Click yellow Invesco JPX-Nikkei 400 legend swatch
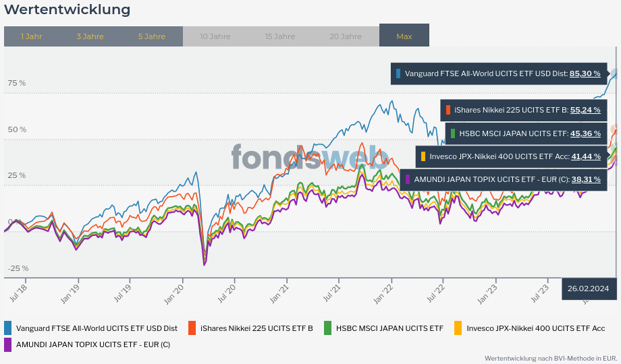This screenshot has width=621, height=364. click(458, 328)
